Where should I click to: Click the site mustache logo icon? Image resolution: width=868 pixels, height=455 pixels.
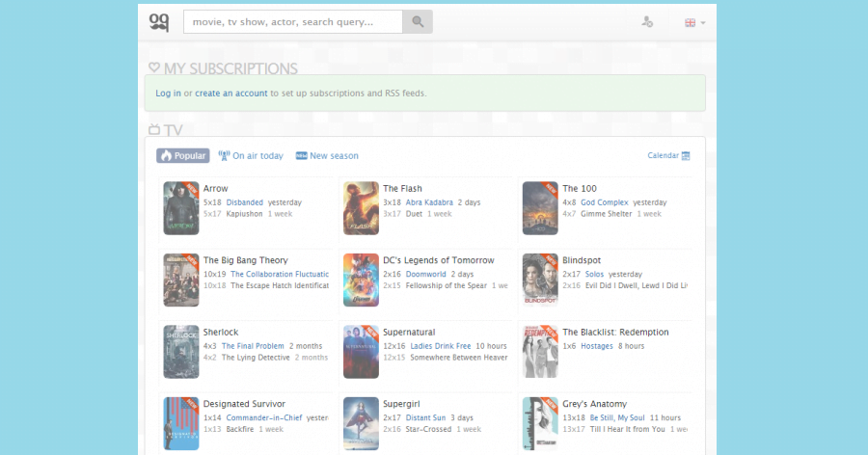pos(159,22)
